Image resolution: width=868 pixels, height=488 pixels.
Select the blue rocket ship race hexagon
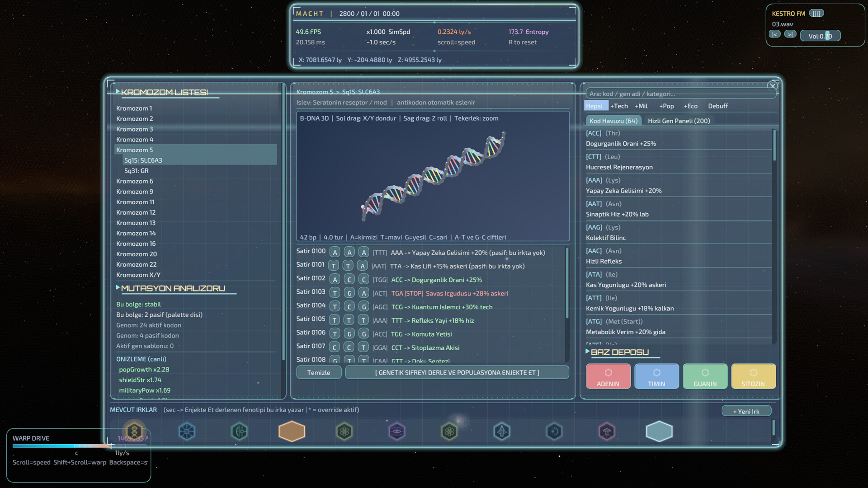pos(502,432)
